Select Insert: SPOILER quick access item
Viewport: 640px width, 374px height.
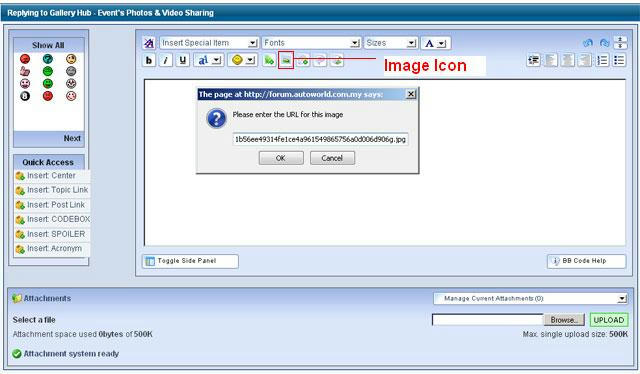(51, 234)
